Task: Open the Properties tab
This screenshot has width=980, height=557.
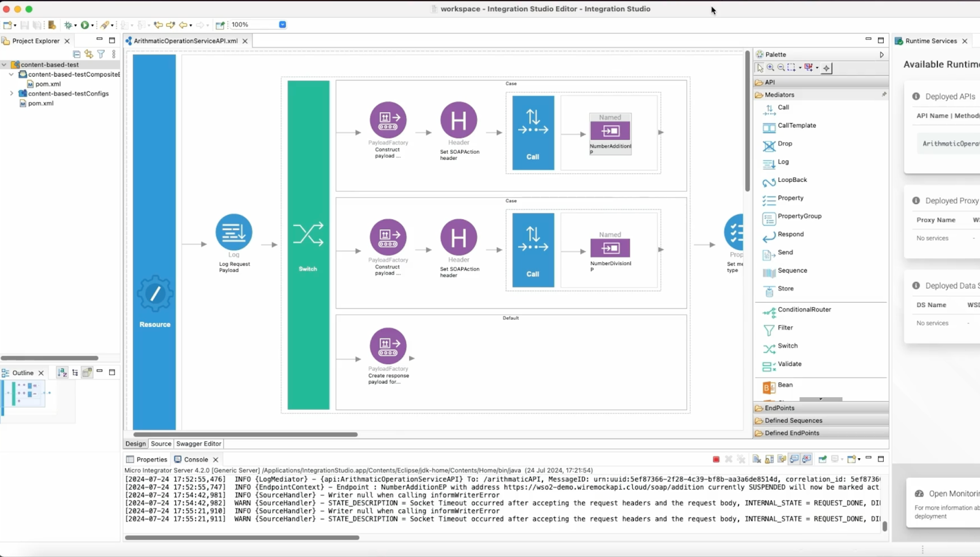Action: click(x=147, y=460)
